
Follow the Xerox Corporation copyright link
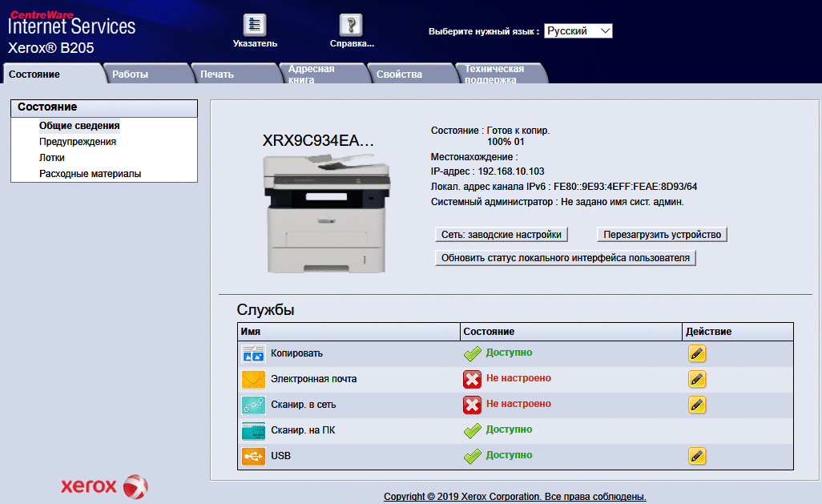[x=515, y=496]
